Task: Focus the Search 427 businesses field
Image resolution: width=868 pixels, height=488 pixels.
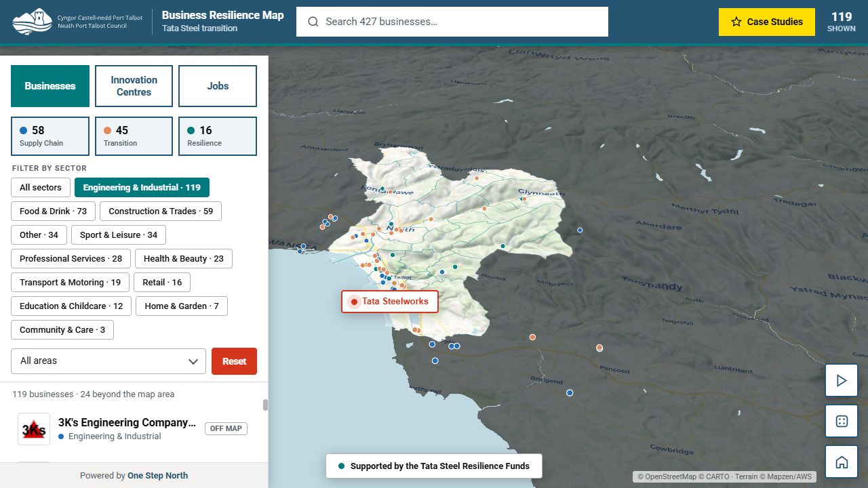Action: coord(452,22)
